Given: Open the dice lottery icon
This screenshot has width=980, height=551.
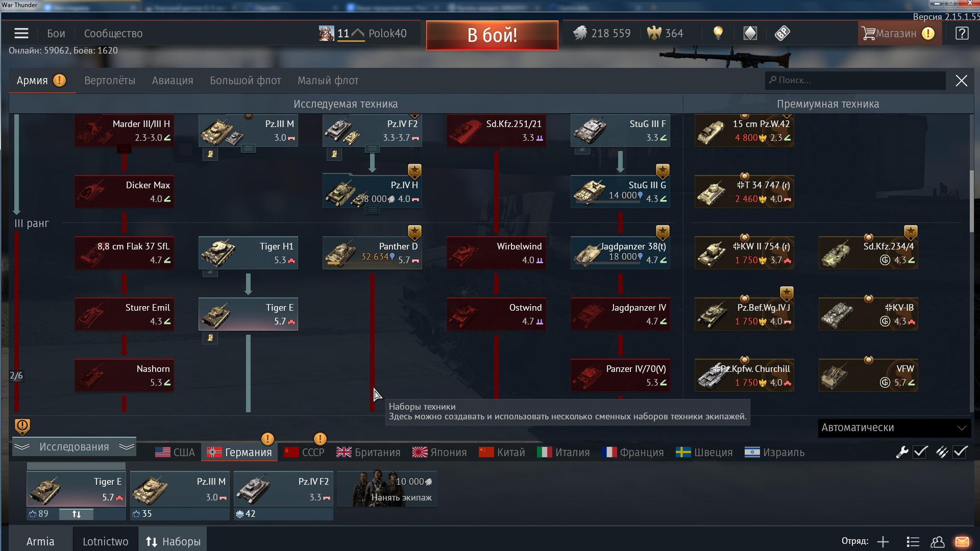Looking at the screenshot, I should tap(782, 33).
